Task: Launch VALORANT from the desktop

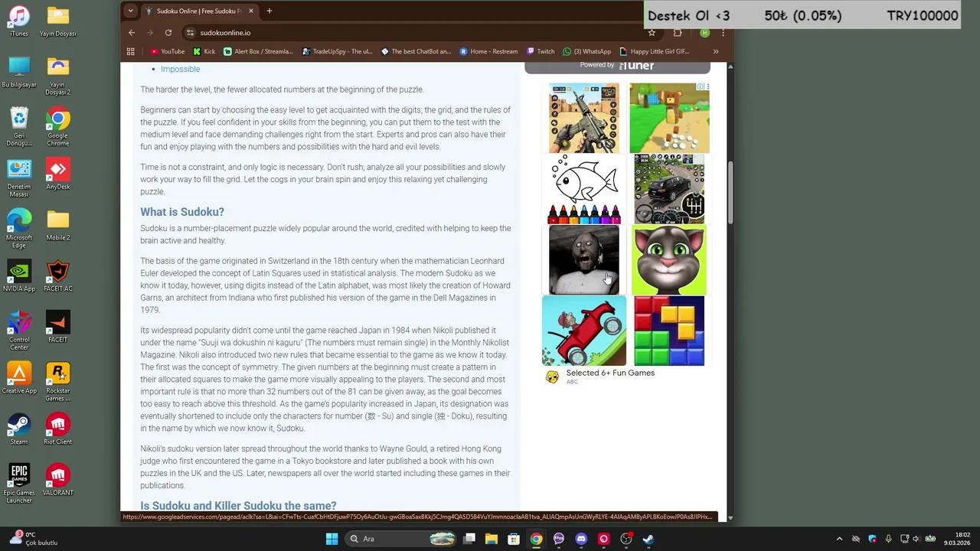Action: (x=58, y=480)
